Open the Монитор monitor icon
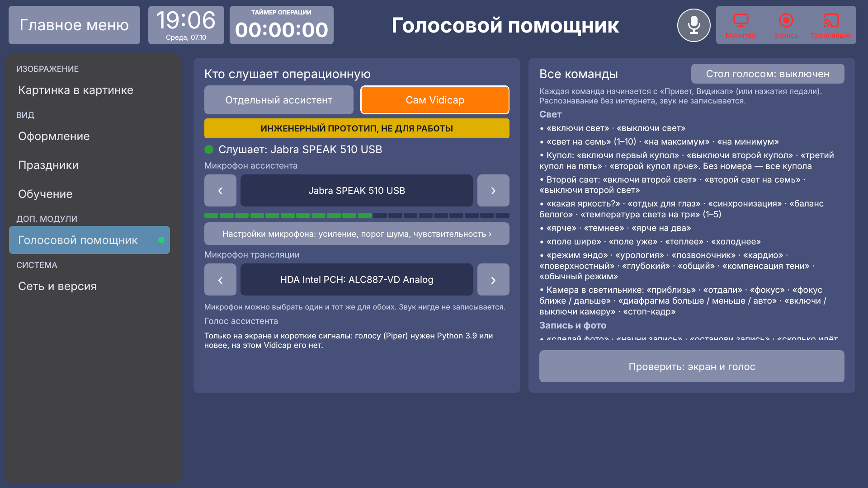Image resolution: width=868 pixels, height=488 pixels. pyautogui.click(x=741, y=25)
